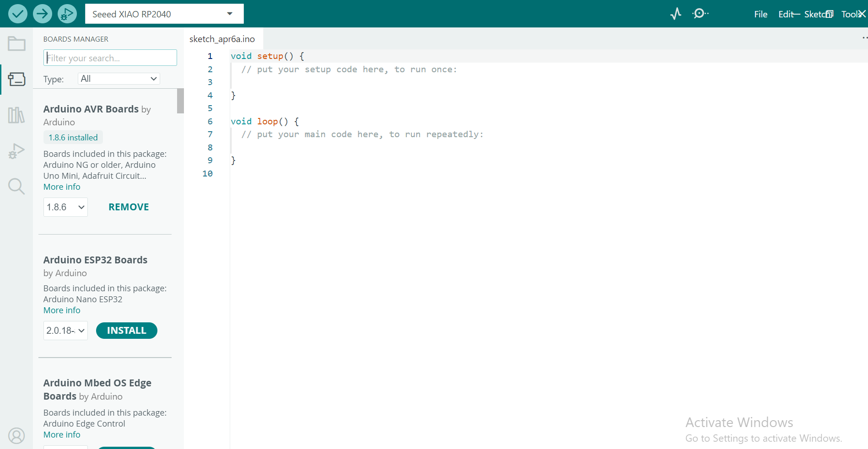
Task: Remove the Arduino AVR Boards package
Action: click(x=129, y=207)
